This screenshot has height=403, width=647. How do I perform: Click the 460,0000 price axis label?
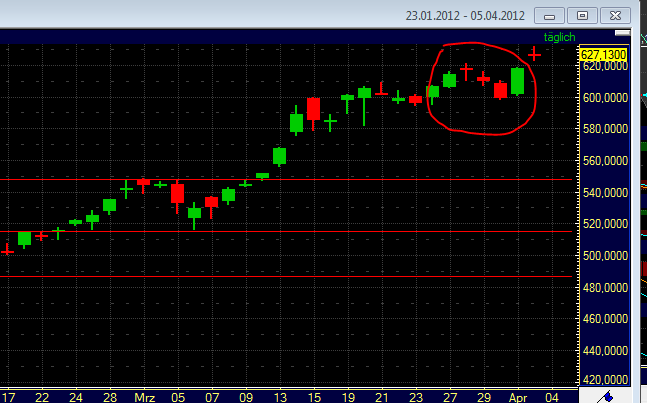(605, 318)
